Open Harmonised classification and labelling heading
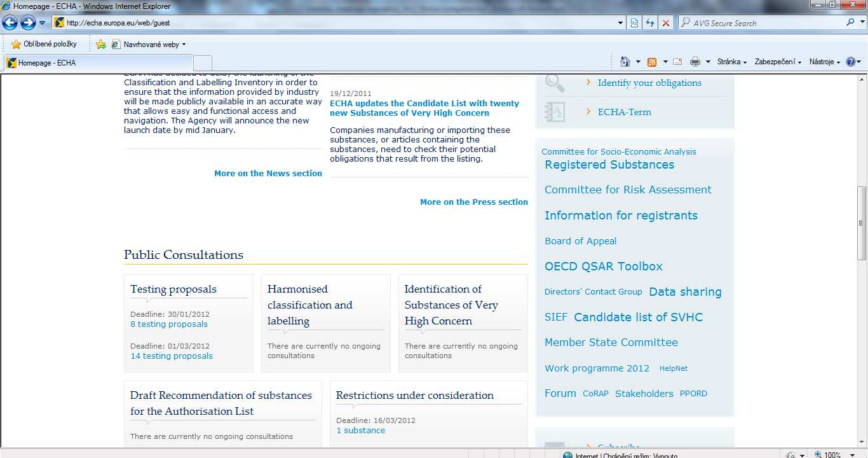This screenshot has width=868, height=458. point(310,305)
